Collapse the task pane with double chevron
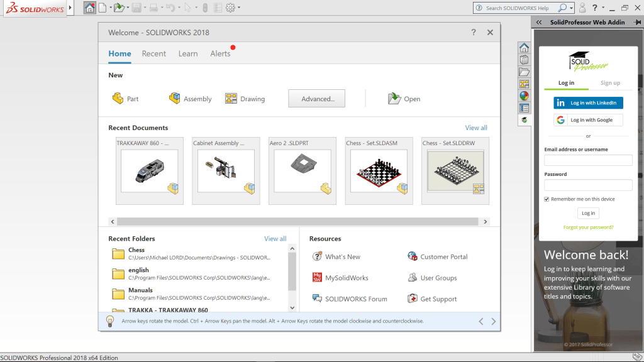644x362 pixels. click(x=539, y=22)
